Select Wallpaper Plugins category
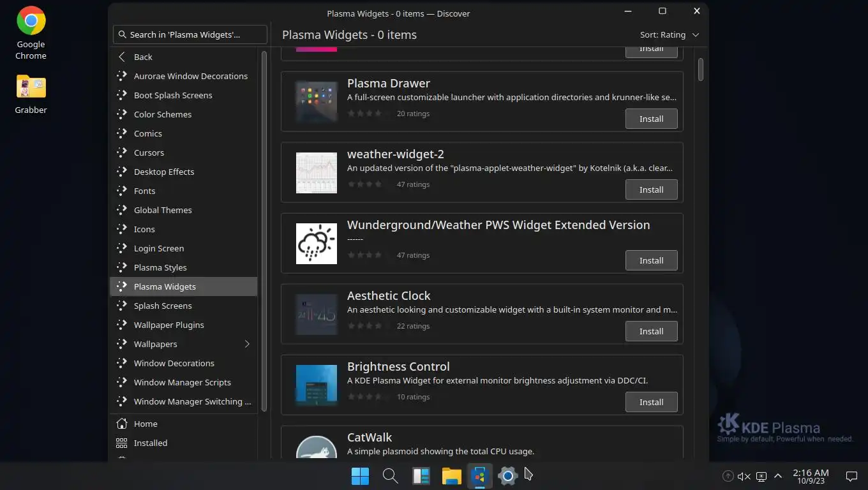 [184, 325]
